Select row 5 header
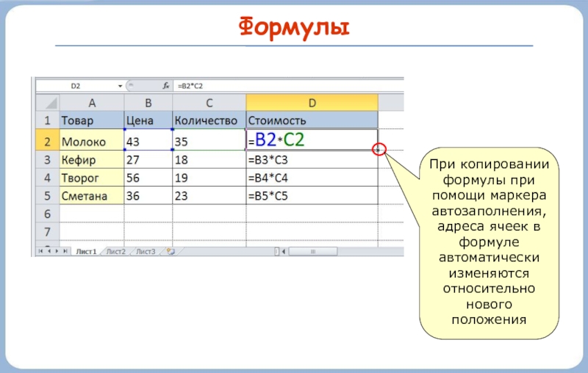This screenshot has width=588, height=373. (46, 196)
